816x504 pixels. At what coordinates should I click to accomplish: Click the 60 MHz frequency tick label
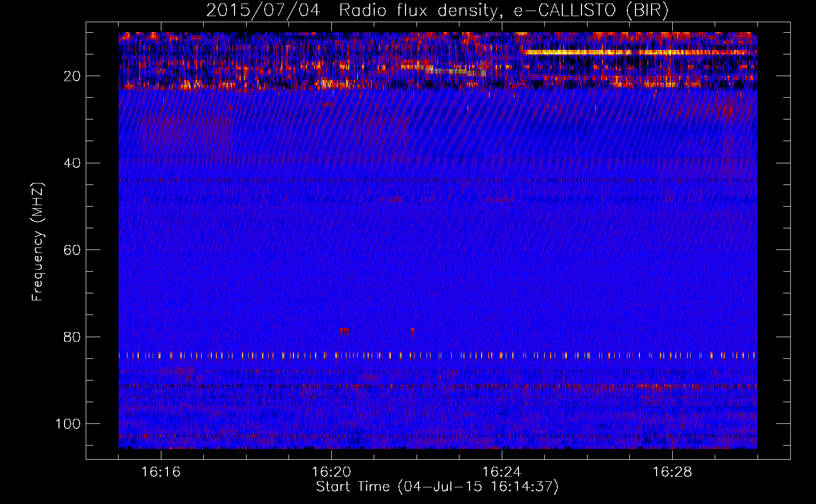point(72,250)
